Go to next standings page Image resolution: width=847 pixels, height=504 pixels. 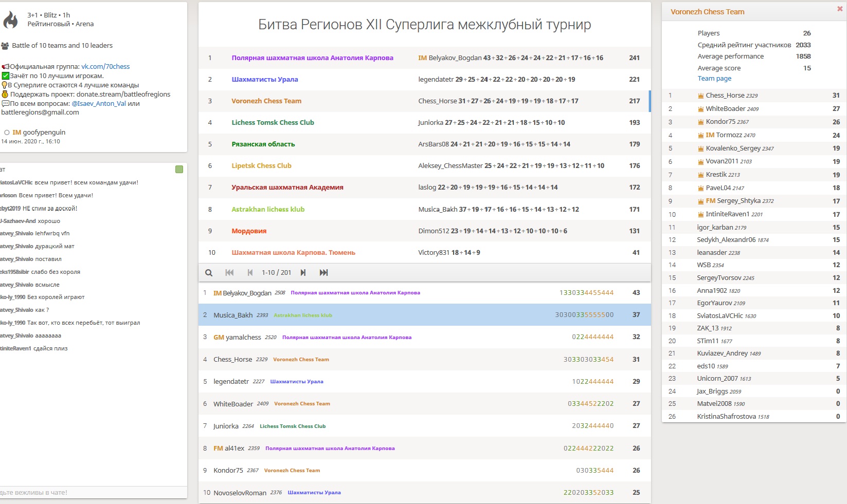[303, 273]
